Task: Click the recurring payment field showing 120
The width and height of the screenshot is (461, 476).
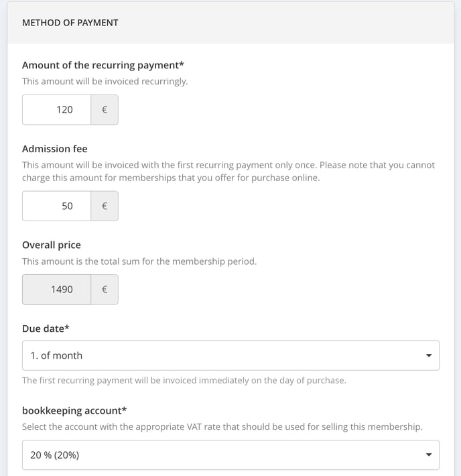Action: coord(56,109)
